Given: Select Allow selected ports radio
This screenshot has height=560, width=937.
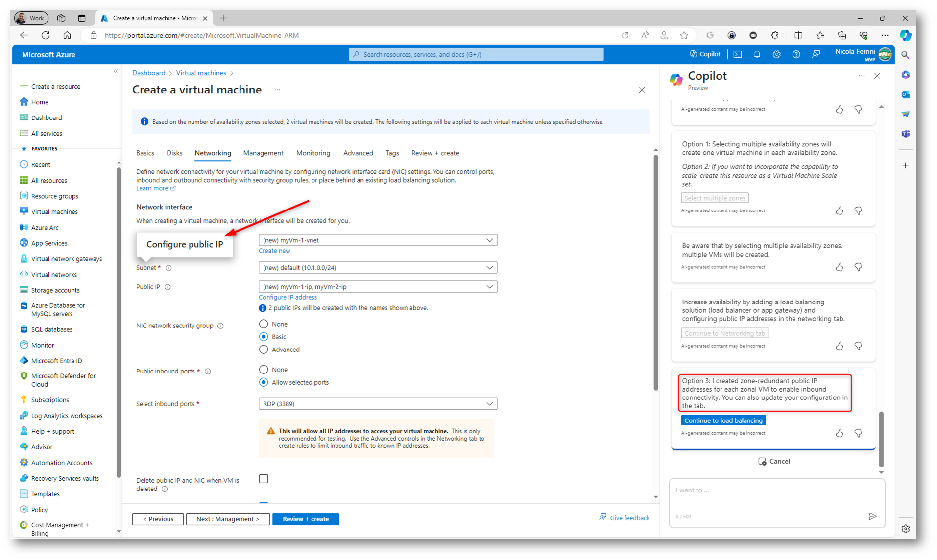Looking at the screenshot, I should [x=264, y=382].
